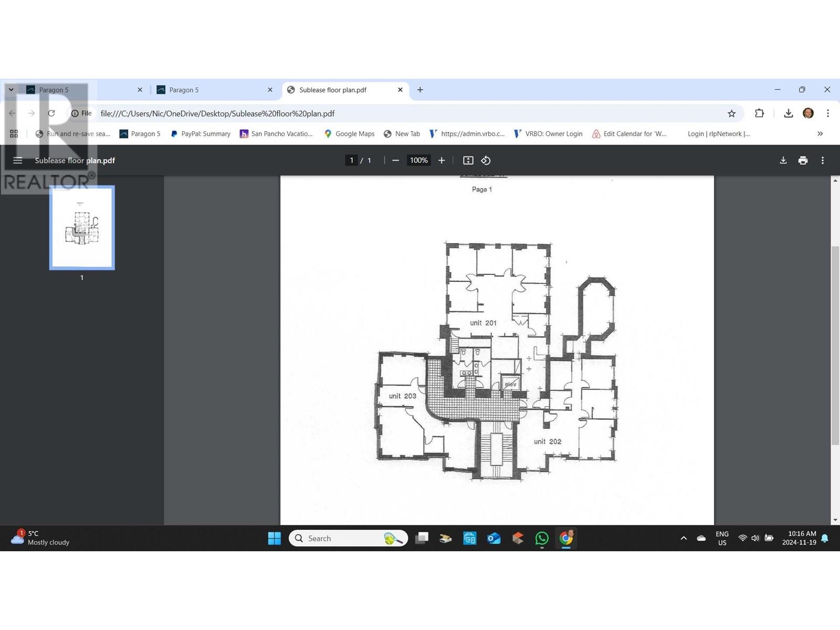The width and height of the screenshot is (840, 630).
Task: Bookmark this page with the star icon
Action: click(x=731, y=113)
